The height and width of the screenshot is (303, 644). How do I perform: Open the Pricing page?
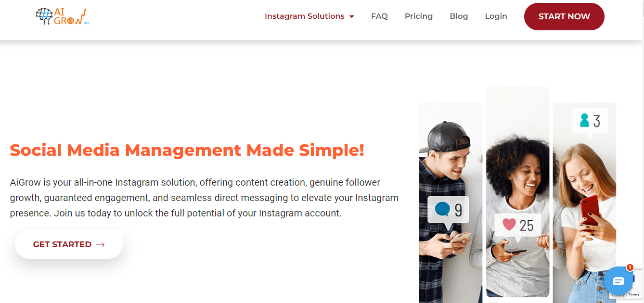coord(419,16)
